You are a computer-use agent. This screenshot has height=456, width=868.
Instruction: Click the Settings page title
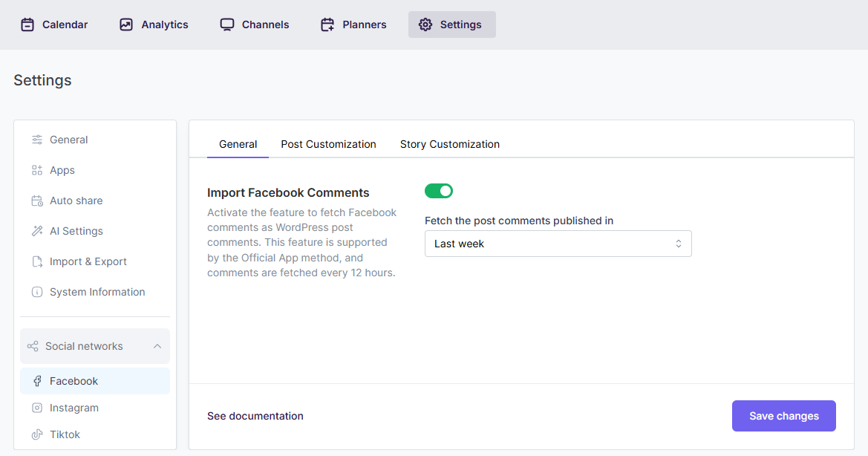[x=42, y=80]
